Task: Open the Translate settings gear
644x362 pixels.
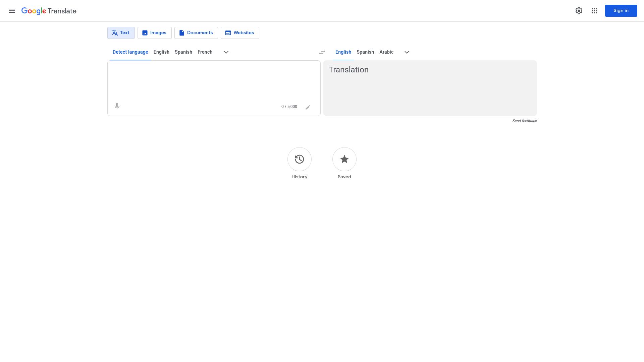Action: point(579,11)
